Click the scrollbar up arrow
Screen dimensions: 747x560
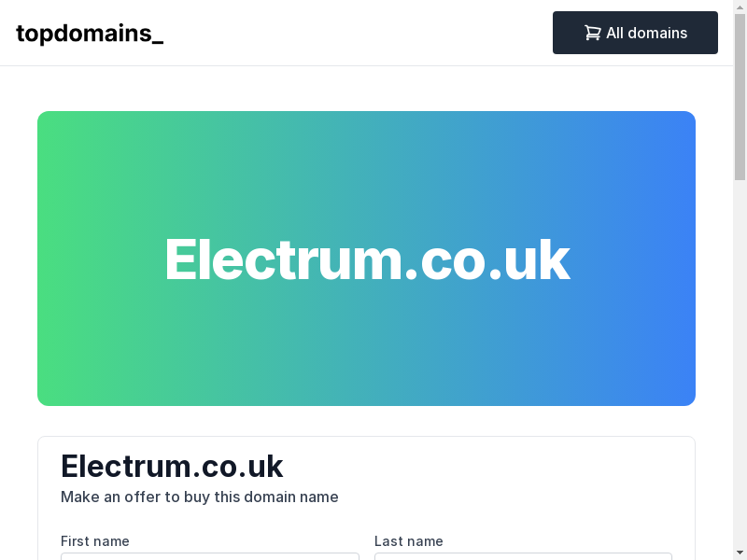pos(740,7)
